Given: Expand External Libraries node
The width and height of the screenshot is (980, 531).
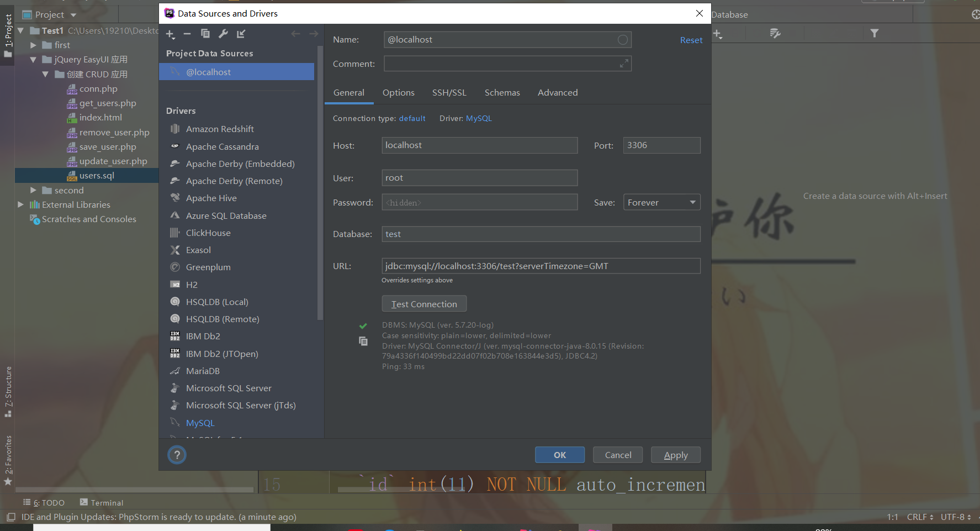Looking at the screenshot, I should [21, 204].
